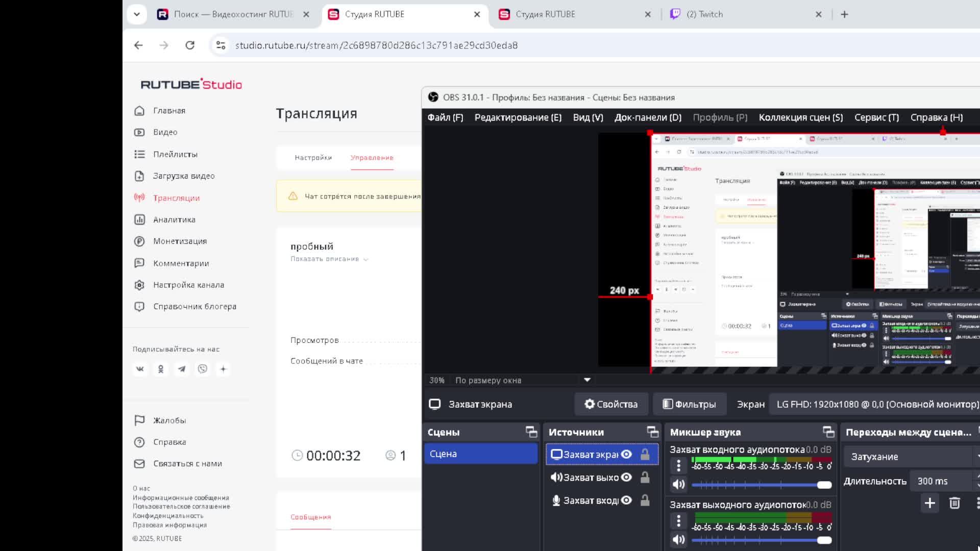Delete the current transition via trash icon
The image size is (980, 551).
point(955,503)
